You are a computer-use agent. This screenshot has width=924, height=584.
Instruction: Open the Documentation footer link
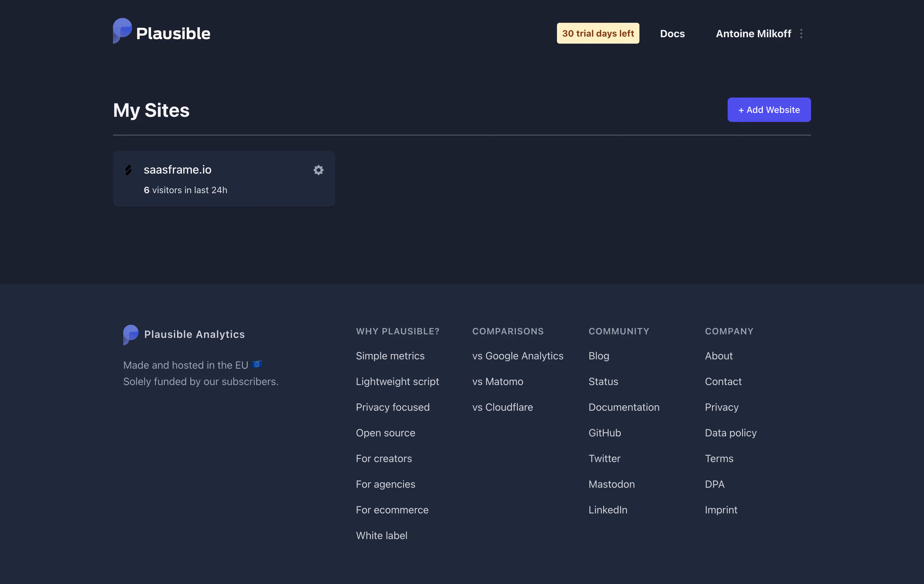pos(624,407)
